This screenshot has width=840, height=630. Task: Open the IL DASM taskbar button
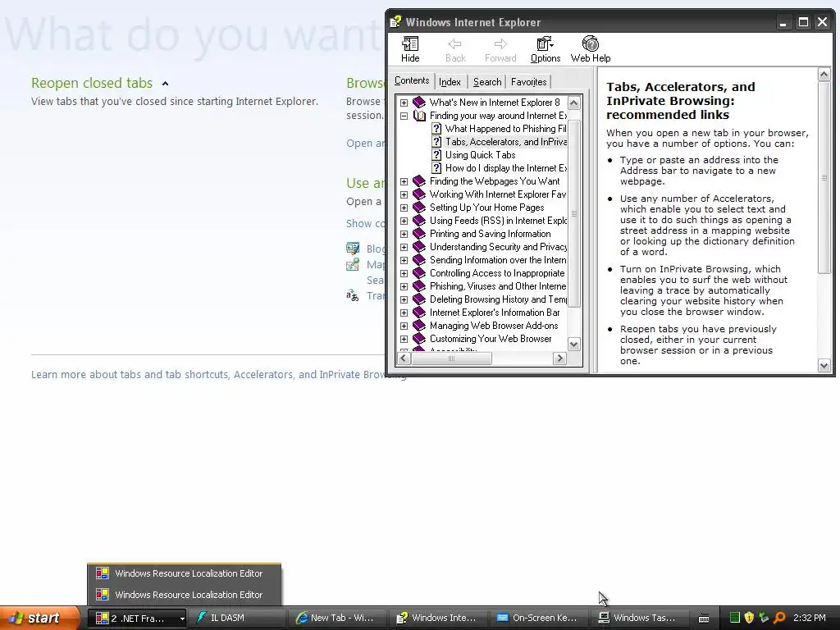click(x=235, y=618)
